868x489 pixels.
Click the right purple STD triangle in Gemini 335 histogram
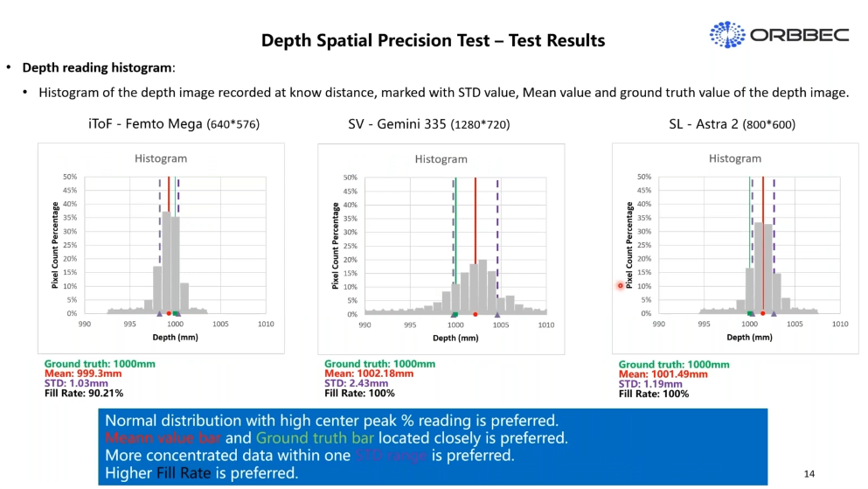tap(497, 313)
